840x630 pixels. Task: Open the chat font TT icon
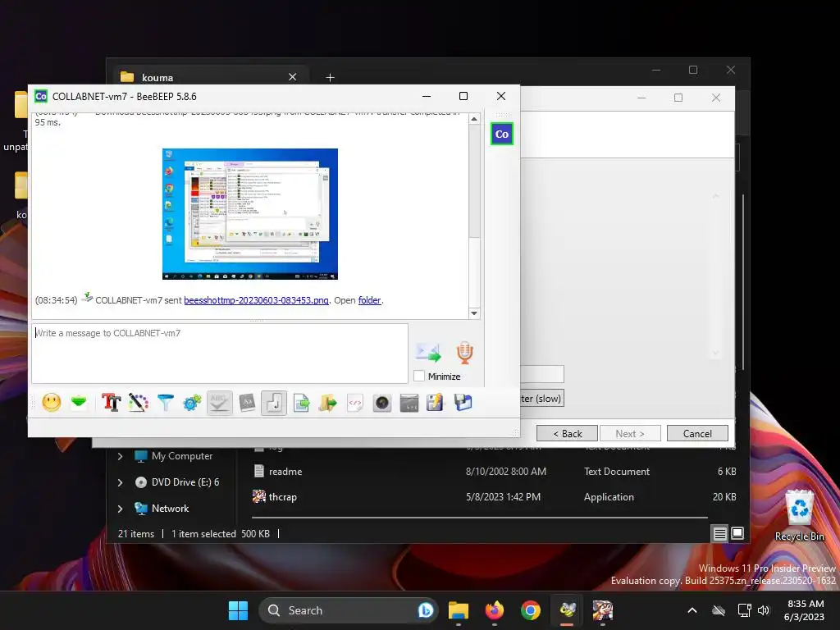click(x=111, y=403)
